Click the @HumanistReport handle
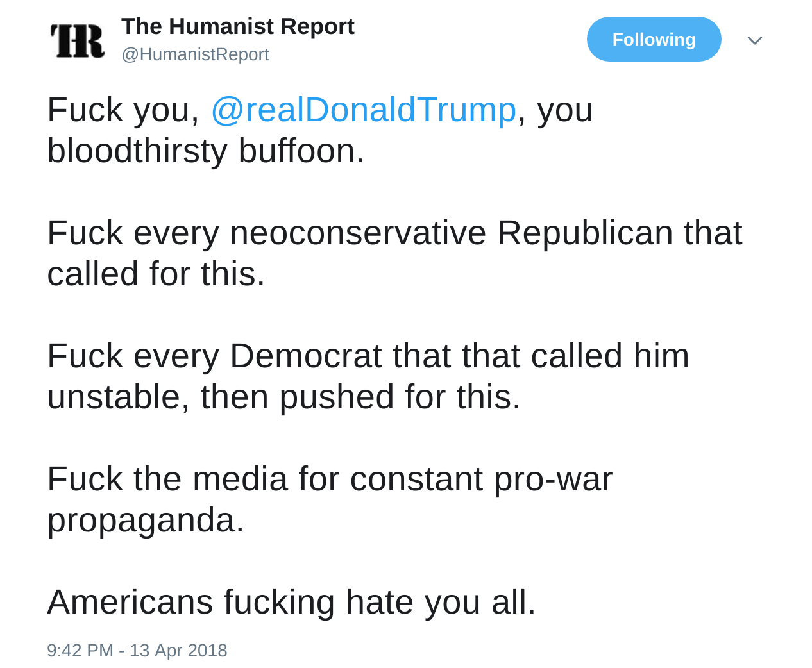 [x=195, y=54]
